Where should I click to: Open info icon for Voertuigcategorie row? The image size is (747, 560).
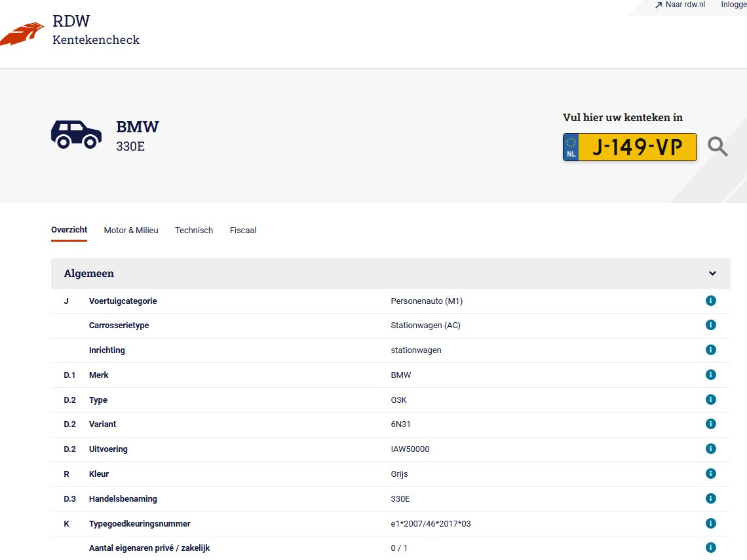(x=710, y=301)
